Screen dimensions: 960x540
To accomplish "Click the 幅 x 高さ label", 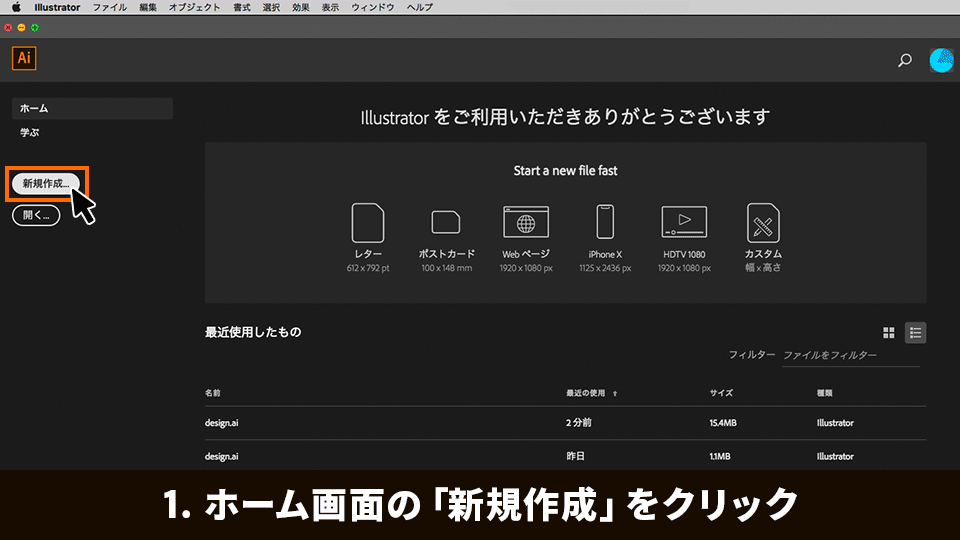I will coord(763,268).
